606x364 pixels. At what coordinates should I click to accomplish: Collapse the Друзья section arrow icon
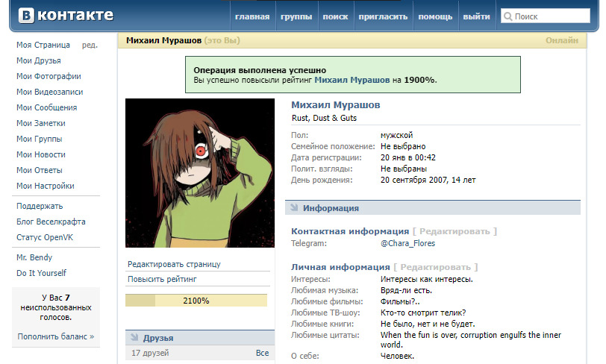(x=134, y=337)
